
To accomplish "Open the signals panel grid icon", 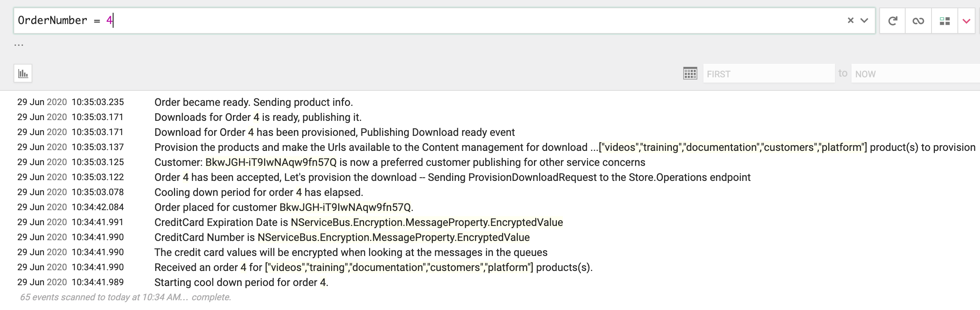I will tap(945, 21).
